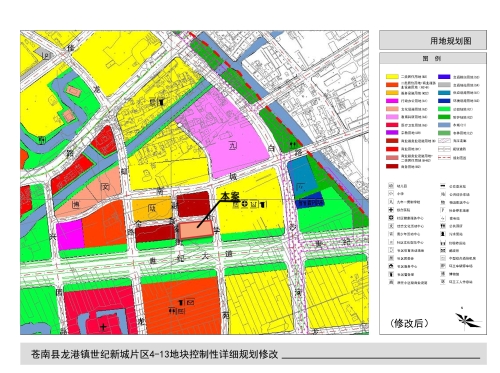500x373 pixels.
Task: Click the north arrow compass icon
Action: pyautogui.click(x=468, y=320)
